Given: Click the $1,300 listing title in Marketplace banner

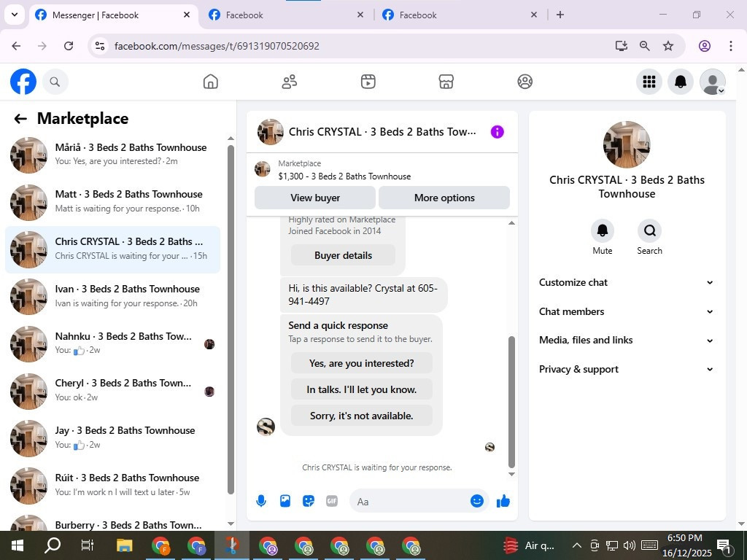Looking at the screenshot, I should tap(344, 176).
